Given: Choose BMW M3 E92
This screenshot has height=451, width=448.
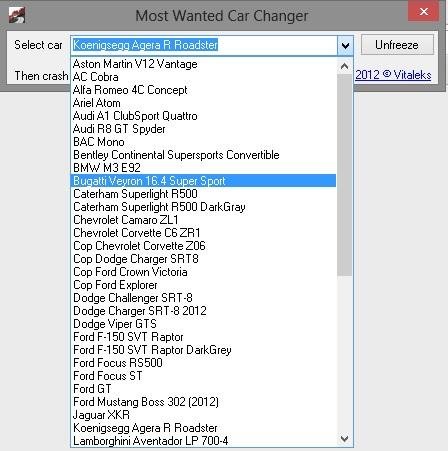Looking at the screenshot, I should tap(203, 168).
